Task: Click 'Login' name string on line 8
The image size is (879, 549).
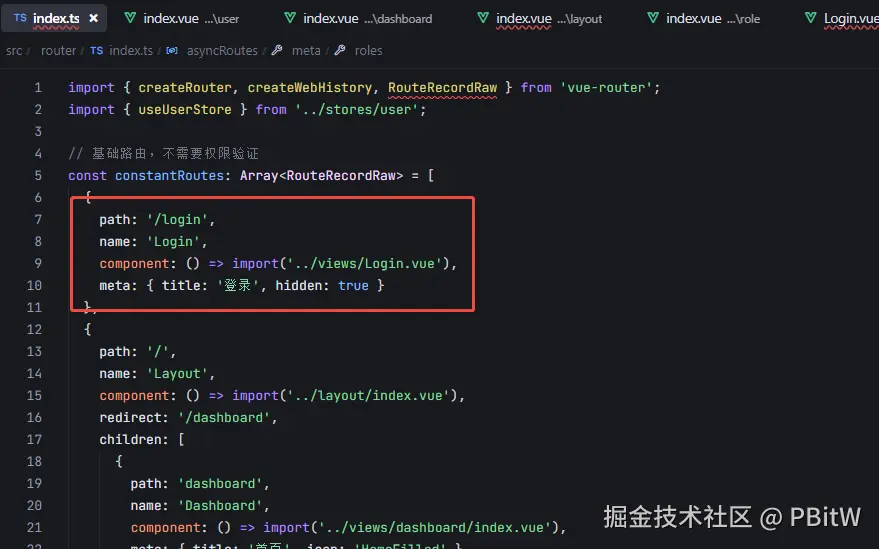Action: [x=173, y=242]
